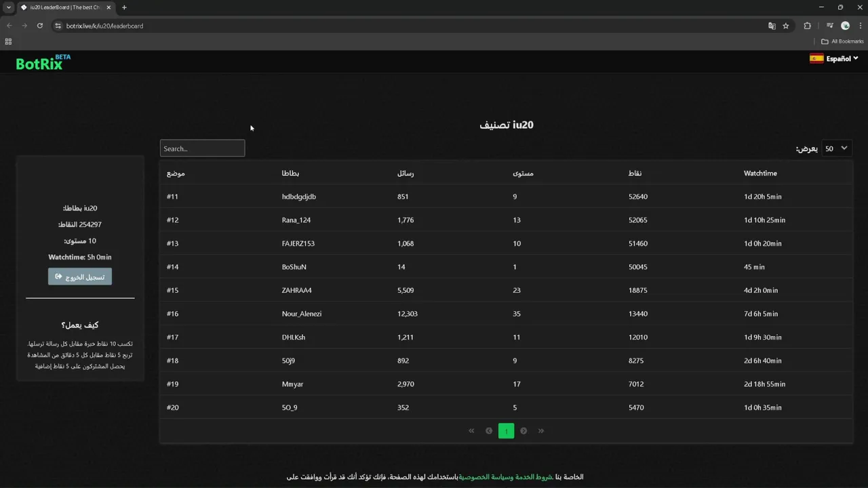Click rank #20 cell

point(172,407)
